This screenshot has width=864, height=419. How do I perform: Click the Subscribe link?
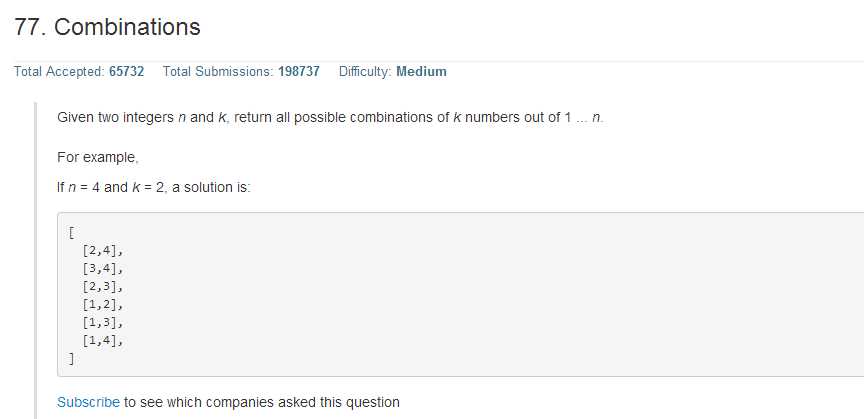pyautogui.click(x=88, y=402)
